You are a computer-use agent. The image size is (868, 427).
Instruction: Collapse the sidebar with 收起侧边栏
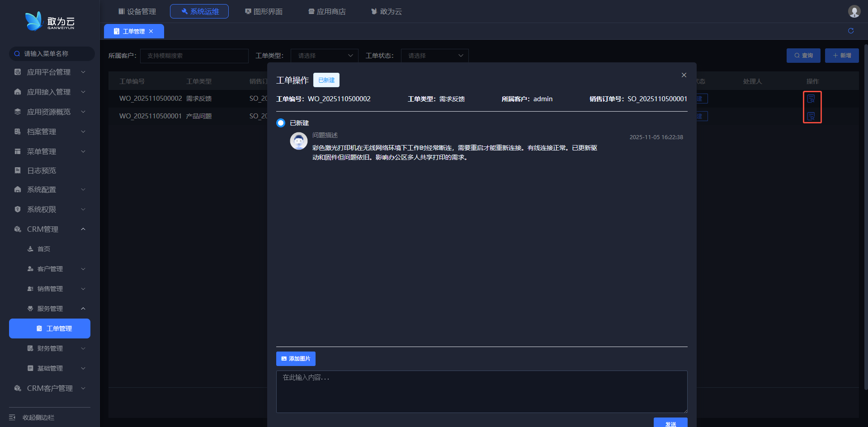32,418
